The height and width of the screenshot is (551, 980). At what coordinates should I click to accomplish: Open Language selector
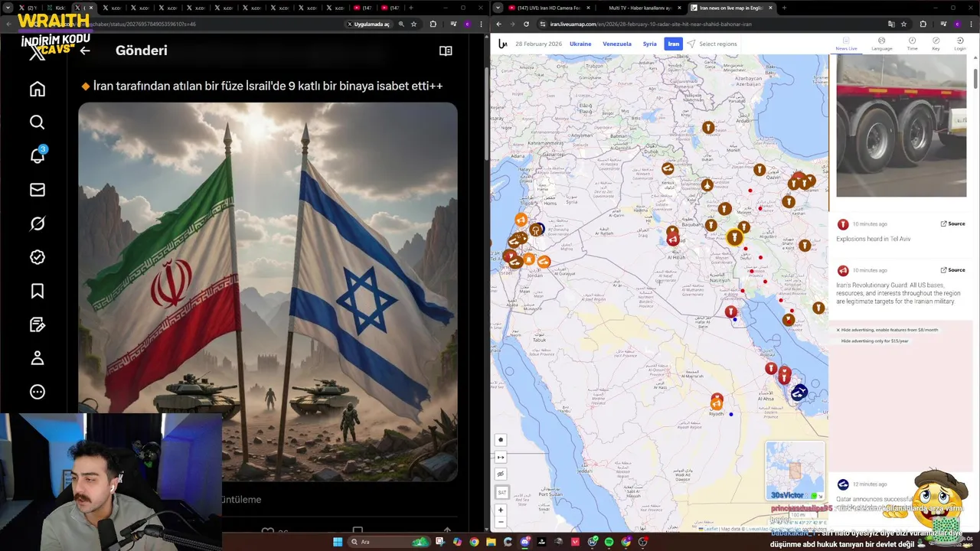(881, 44)
